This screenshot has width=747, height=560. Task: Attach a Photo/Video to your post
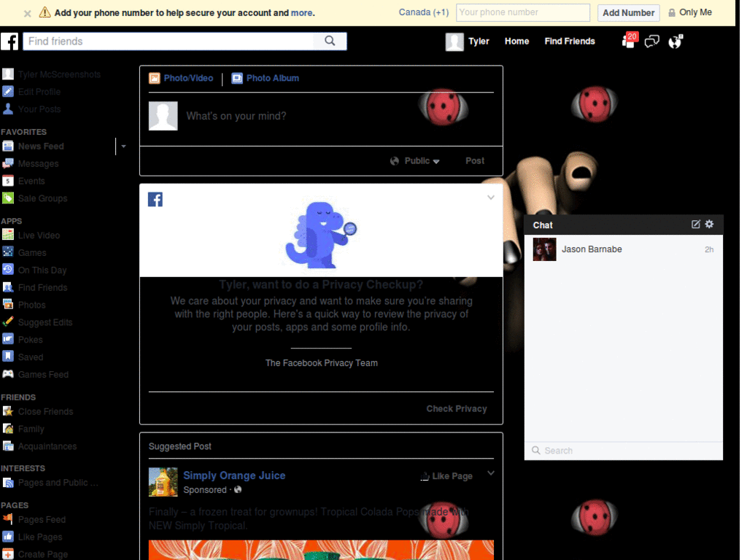click(x=181, y=77)
